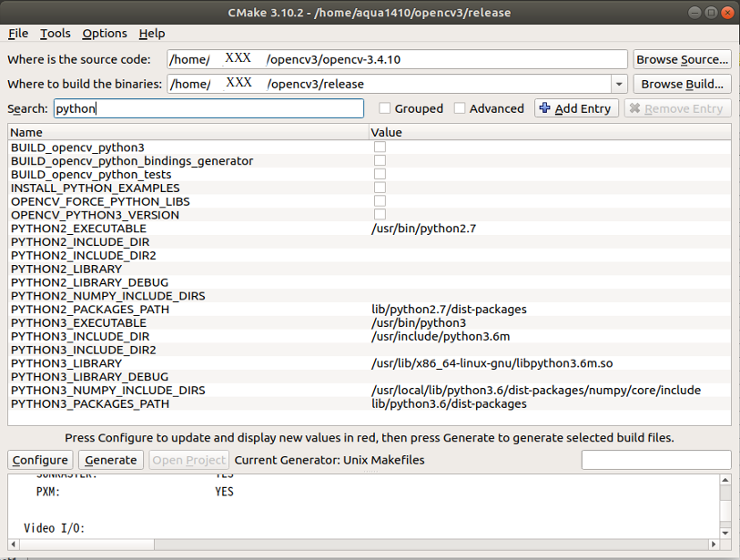
Task: Click the horizontal scrollbar thumb in output log
Action: click(x=86, y=545)
